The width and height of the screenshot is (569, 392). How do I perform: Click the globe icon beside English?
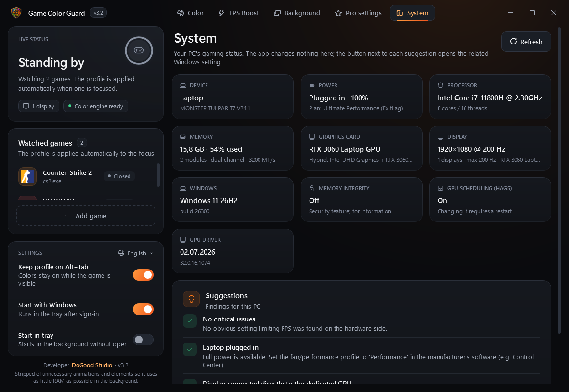click(121, 253)
